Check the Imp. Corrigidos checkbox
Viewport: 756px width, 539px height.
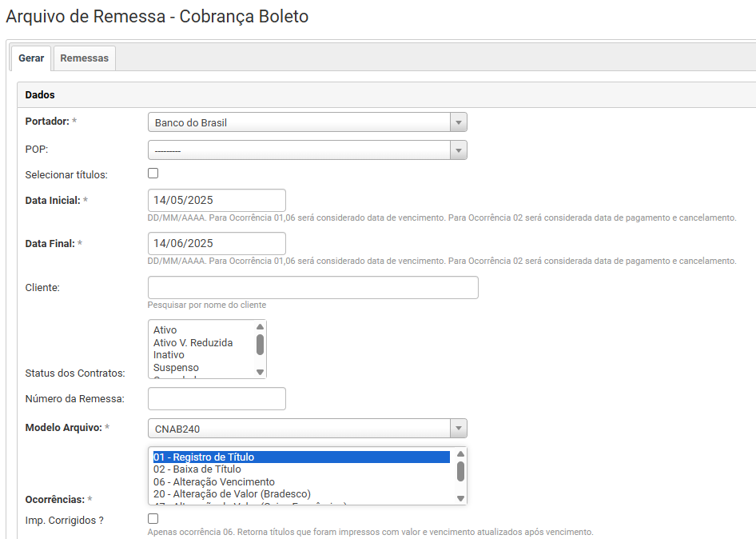pos(153,519)
